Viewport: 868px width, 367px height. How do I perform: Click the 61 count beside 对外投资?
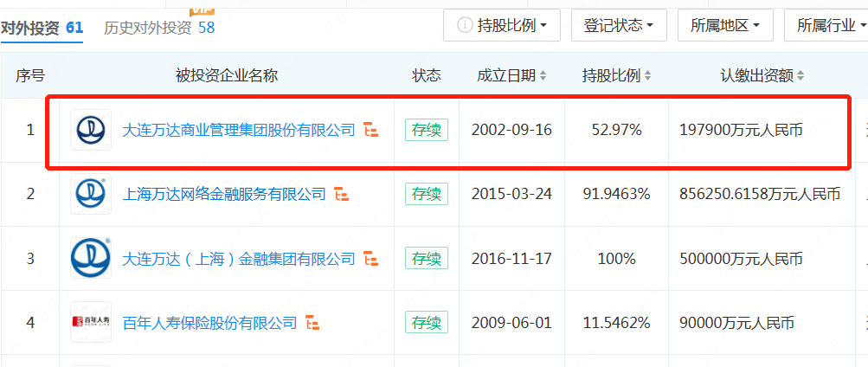click(74, 27)
